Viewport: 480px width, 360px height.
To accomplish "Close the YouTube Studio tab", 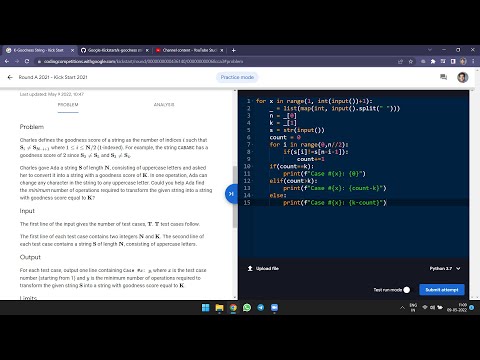I will point(222,50).
